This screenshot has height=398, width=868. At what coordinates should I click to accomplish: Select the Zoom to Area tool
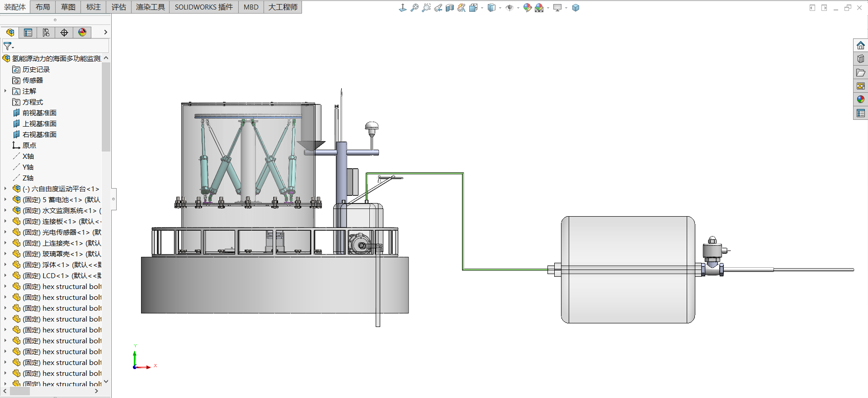coord(426,8)
